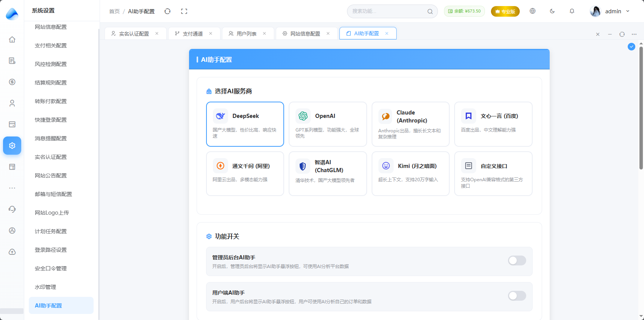Go to 首页 via the breadcrumb
Screen dimensions: 644x320
coord(114,11)
